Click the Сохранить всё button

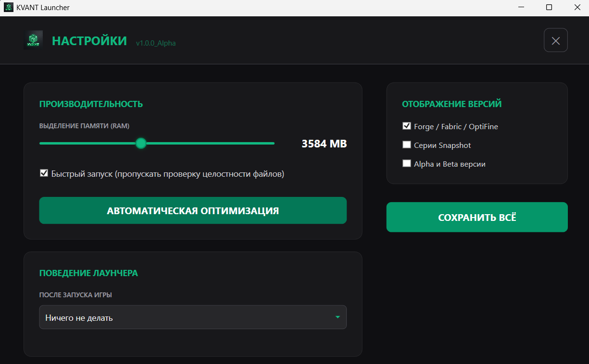(476, 218)
